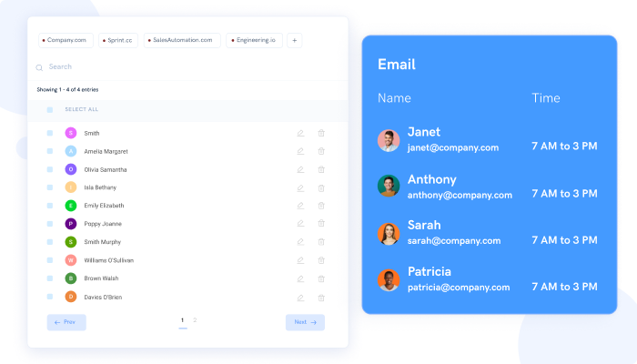Select the Amelia Margaret checkbox

pyautogui.click(x=49, y=151)
